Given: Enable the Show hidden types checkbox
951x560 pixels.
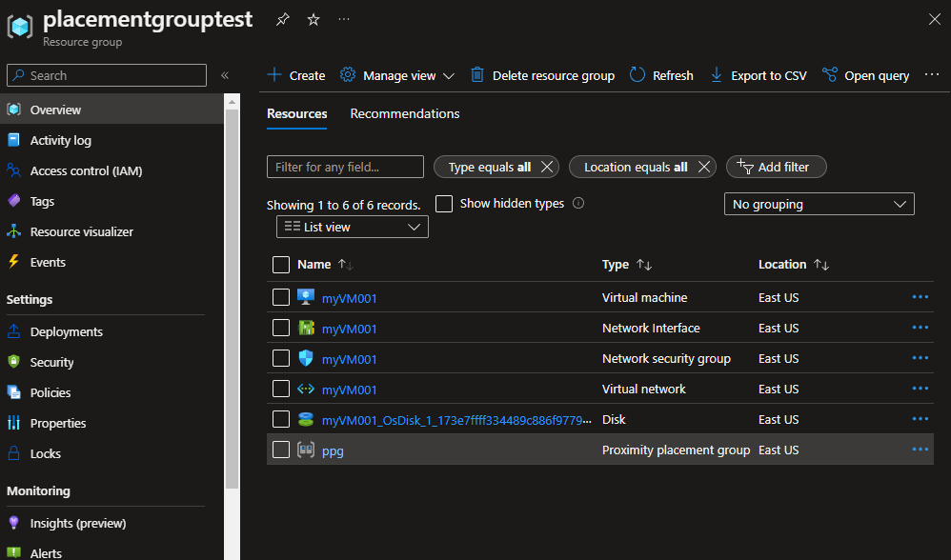Looking at the screenshot, I should (x=444, y=204).
